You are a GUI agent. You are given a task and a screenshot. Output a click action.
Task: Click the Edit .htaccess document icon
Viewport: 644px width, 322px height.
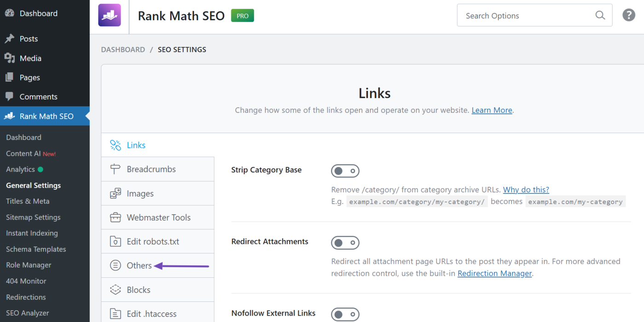tap(115, 314)
